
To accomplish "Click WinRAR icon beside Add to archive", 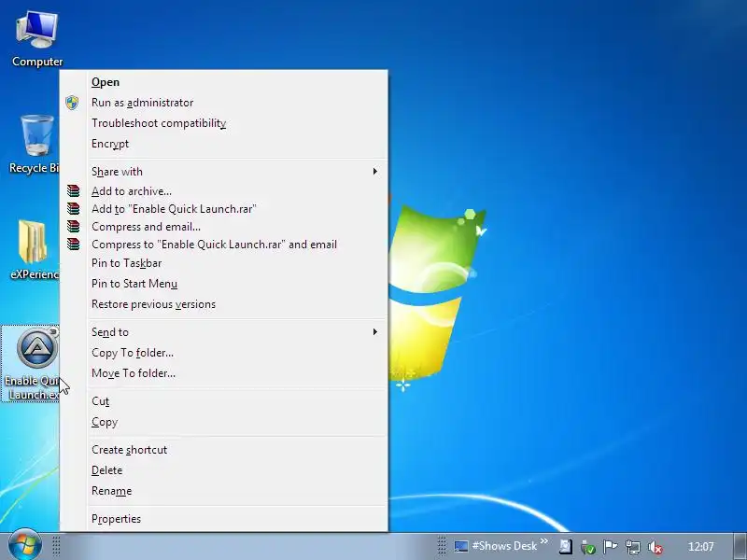I will (74, 191).
